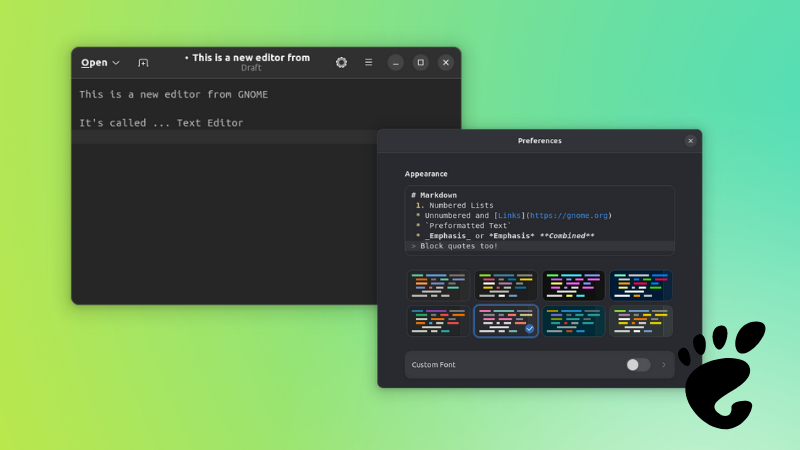Expand Custom Font row chevron

coord(663,365)
